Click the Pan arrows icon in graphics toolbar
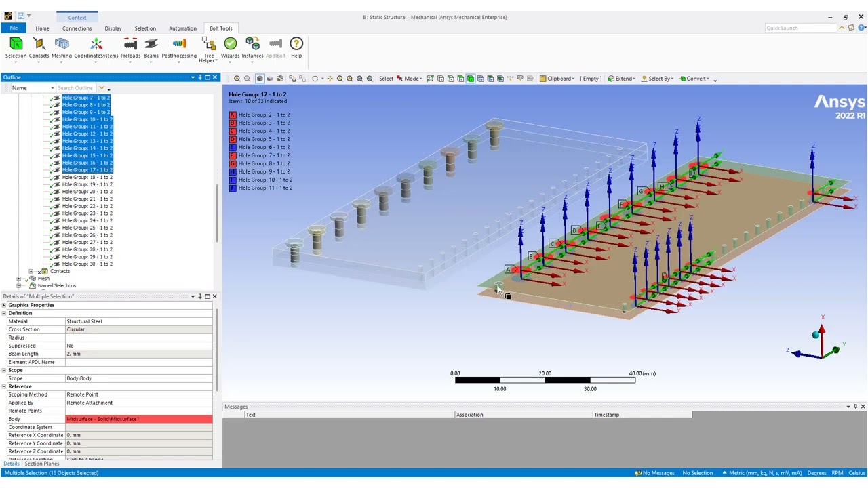The width and height of the screenshot is (868, 488). pyautogui.click(x=330, y=79)
